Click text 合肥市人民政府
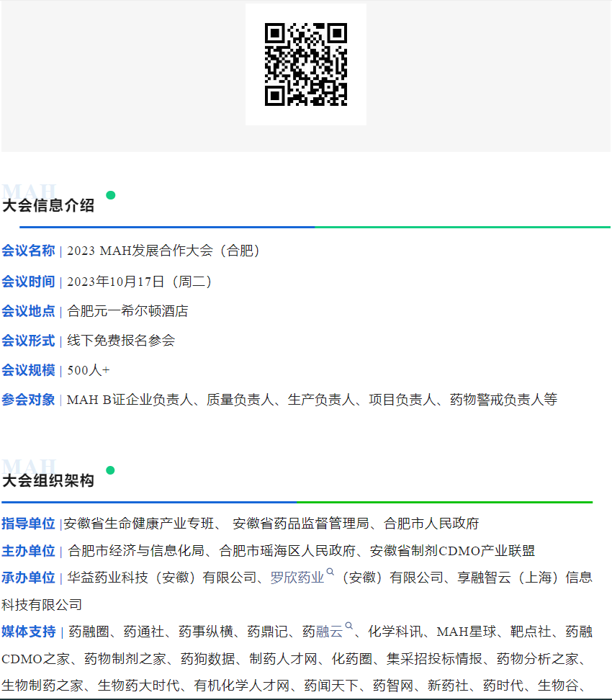Image resolution: width=612 pixels, height=700 pixels. 431,524
